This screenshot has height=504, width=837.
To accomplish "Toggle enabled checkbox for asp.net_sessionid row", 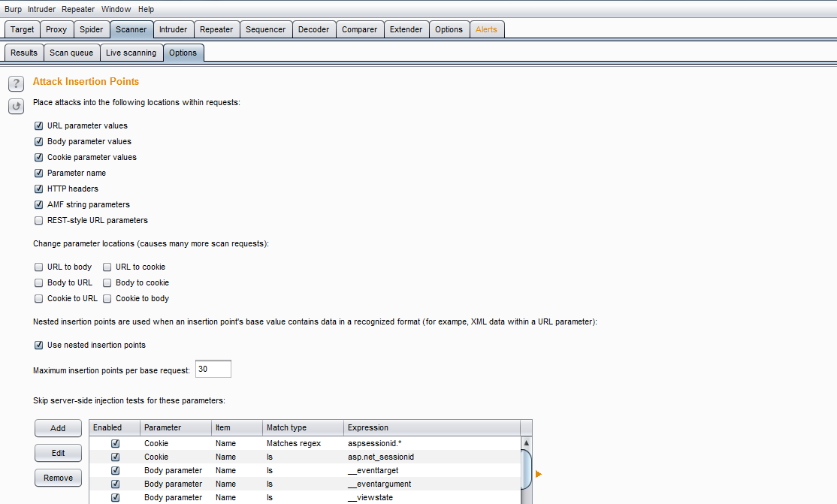I will click(115, 457).
